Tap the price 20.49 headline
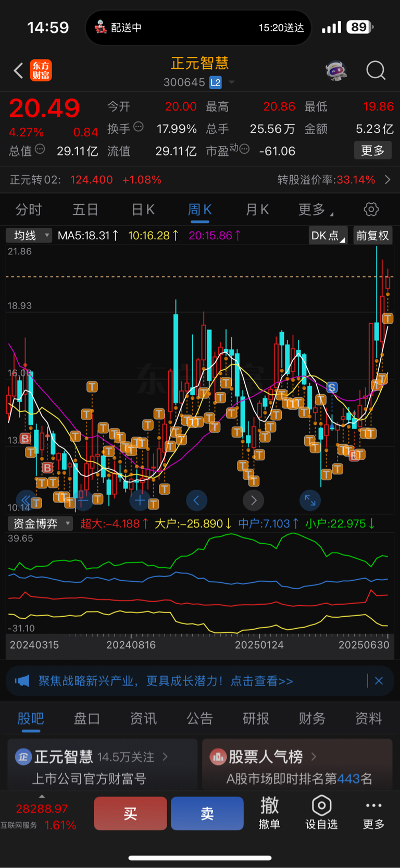 [44, 108]
